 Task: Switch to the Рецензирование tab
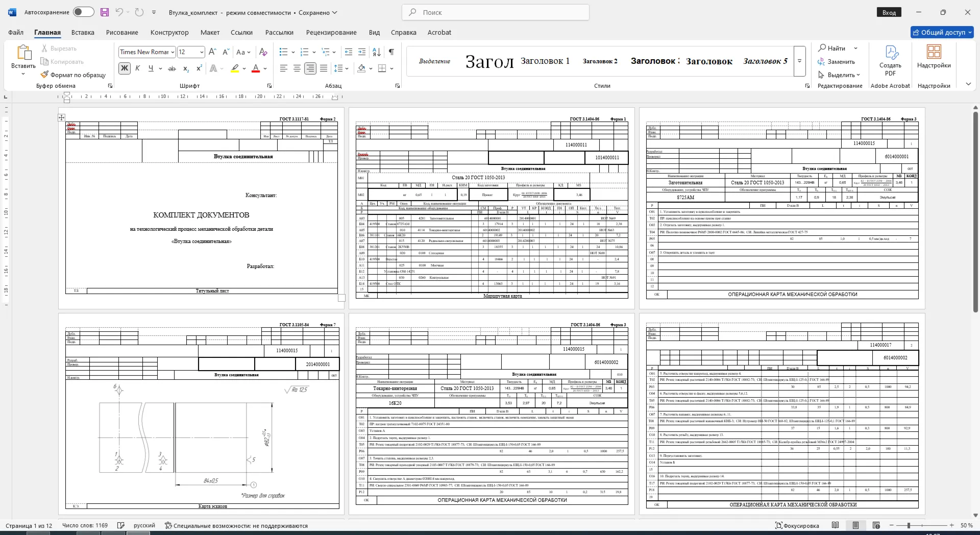click(x=331, y=32)
